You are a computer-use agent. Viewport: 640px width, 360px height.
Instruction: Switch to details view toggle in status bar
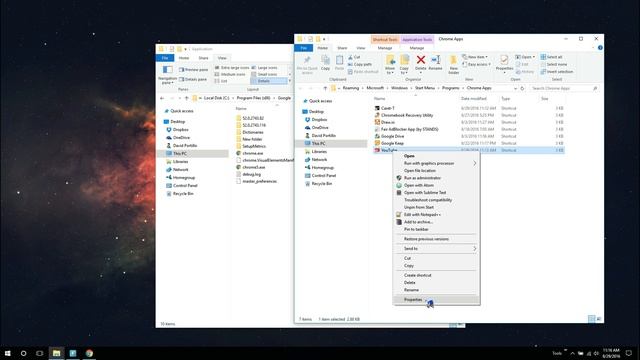591,319
